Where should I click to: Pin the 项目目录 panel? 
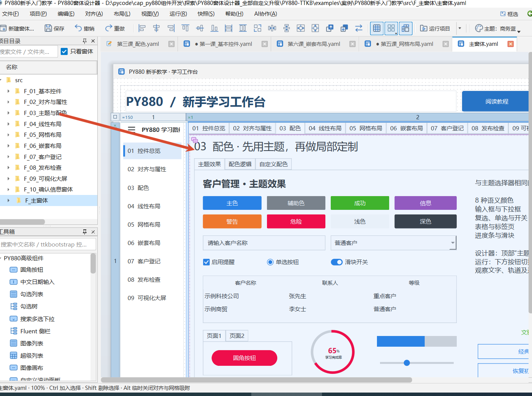[85, 41]
